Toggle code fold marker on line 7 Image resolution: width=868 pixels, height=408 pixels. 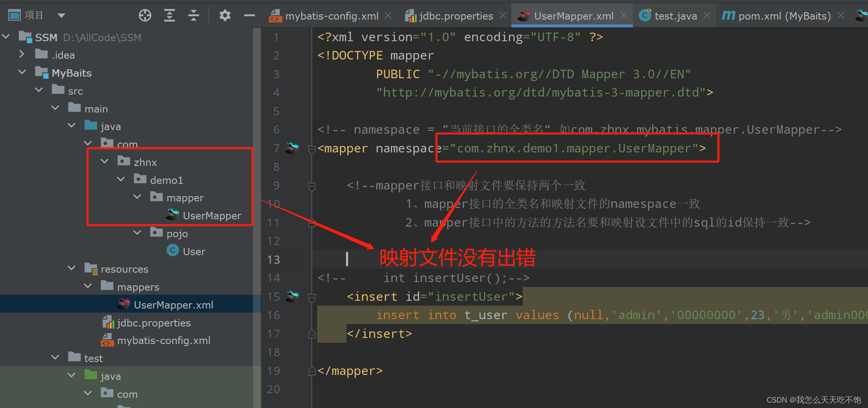[312, 150]
